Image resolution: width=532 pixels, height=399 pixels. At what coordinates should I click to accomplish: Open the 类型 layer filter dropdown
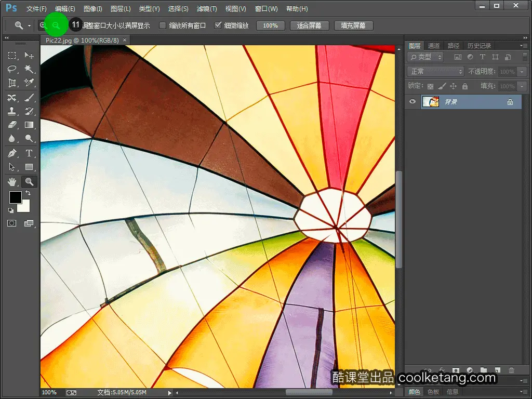coord(425,57)
